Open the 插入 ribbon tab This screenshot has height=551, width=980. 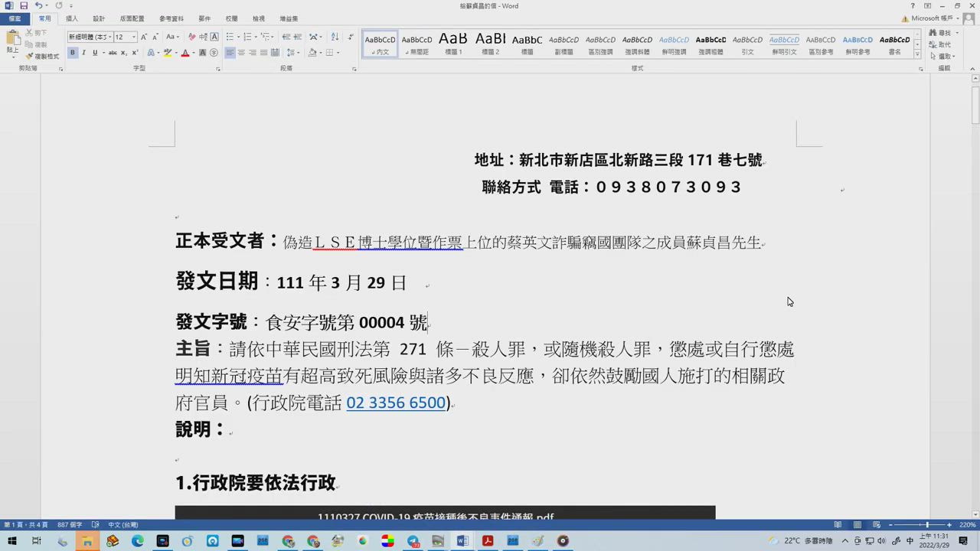(71, 18)
